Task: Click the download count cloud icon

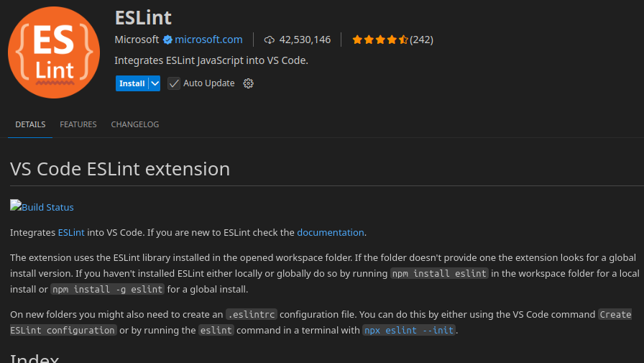Action: click(x=270, y=40)
